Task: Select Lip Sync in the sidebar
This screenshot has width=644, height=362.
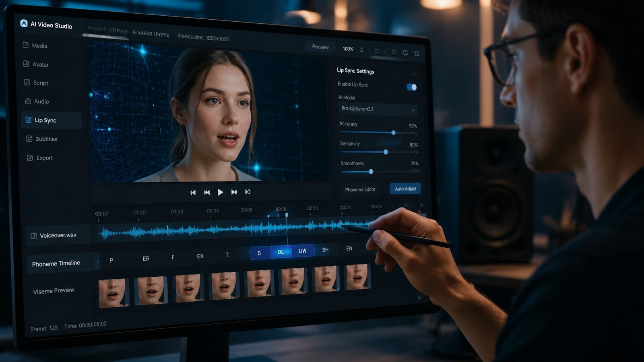Action: coord(52,120)
